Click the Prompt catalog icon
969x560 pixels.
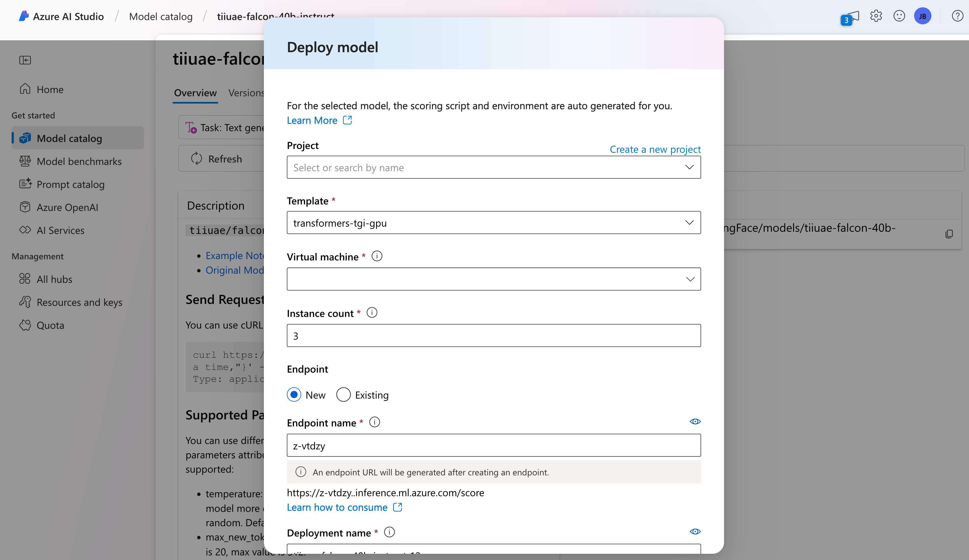[x=25, y=184]
